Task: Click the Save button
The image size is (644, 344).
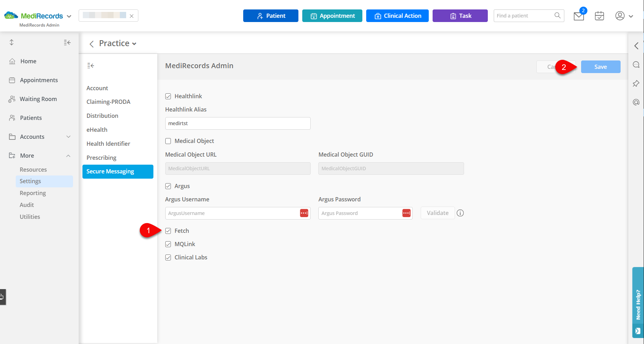Action: (x=601, y=67)
